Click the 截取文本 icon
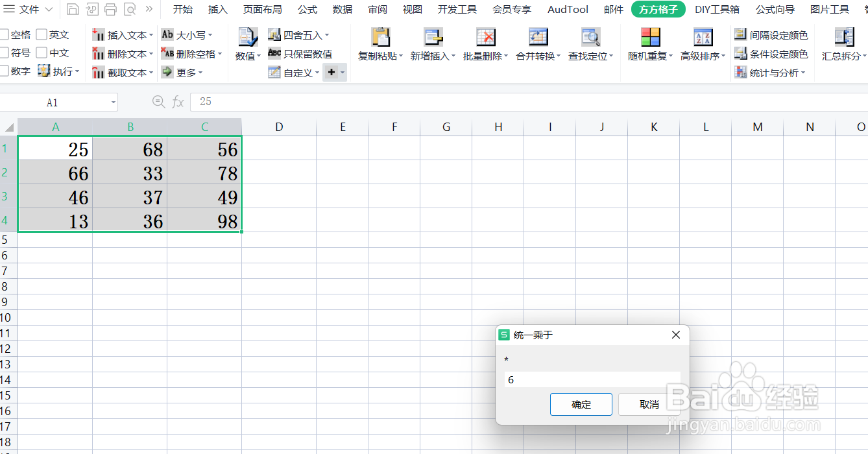Viewport: 868px width, 454px height. point(99,72)
